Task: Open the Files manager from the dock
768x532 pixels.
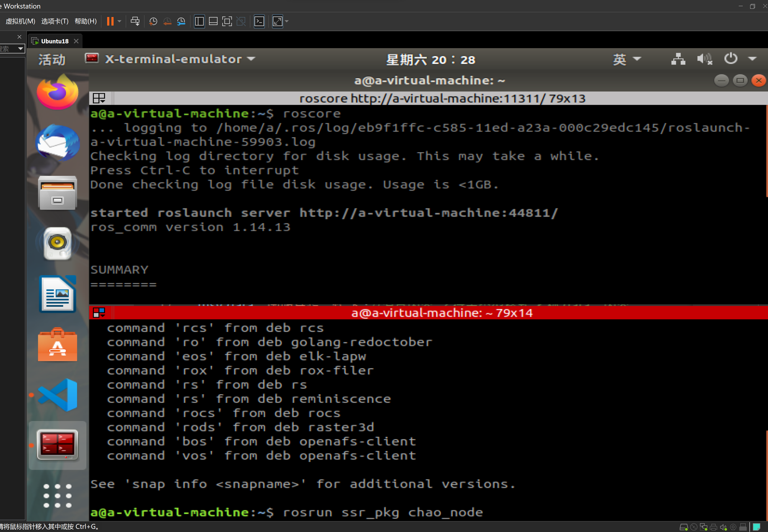Action: click(57, 193)
